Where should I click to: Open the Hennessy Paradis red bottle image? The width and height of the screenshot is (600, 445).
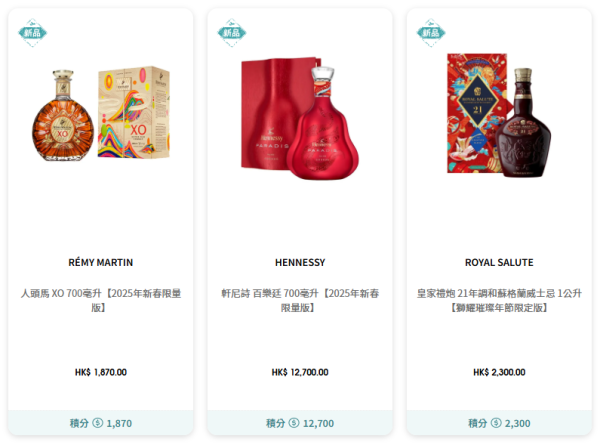tap(323, 123)
